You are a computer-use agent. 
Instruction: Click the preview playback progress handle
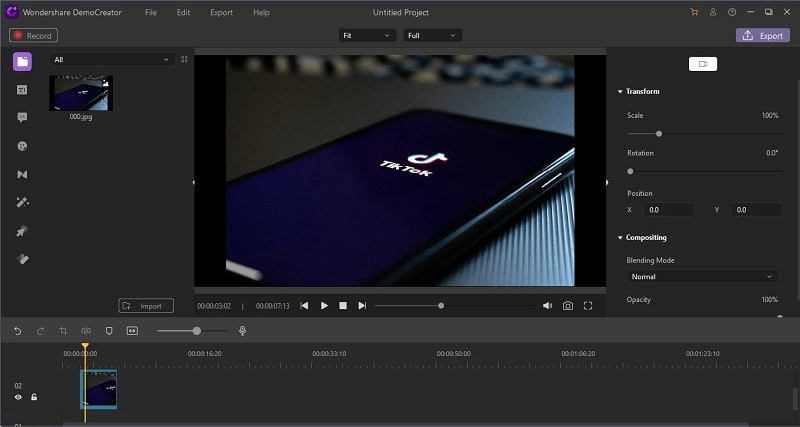[x=441, y=306]
